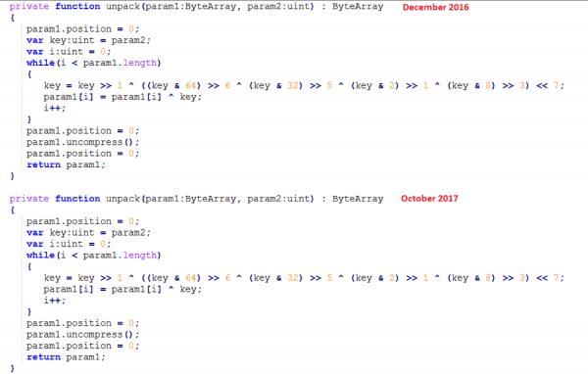Place cursor on second while keyword

point(40,256)
